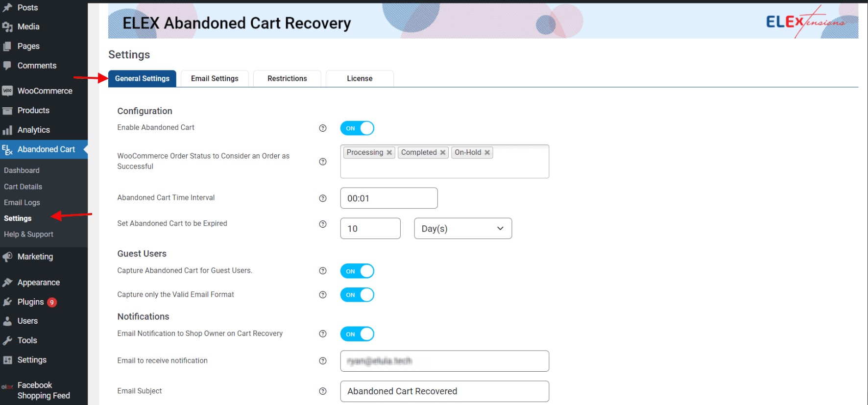Viewport: 868px width, 405px height.
Task: Open the Day(s) expiry unit dropdown
Action: 463,229
